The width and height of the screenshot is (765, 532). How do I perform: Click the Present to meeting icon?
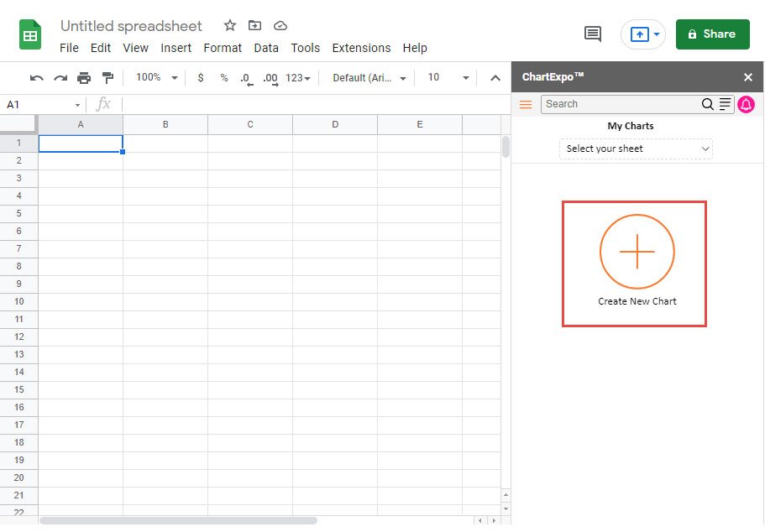click(x=640, y=34)
